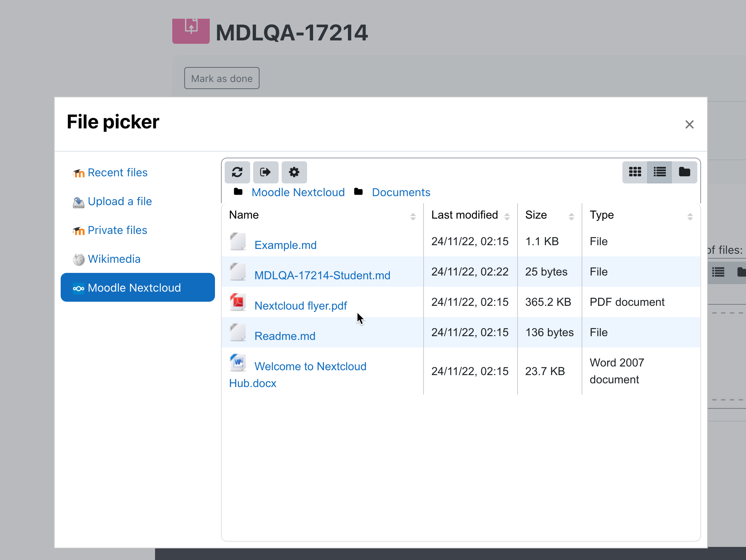Select the Readme.md file
This screenshot has height=560, width=746.
pyautogui.click(x=285, y=336)
